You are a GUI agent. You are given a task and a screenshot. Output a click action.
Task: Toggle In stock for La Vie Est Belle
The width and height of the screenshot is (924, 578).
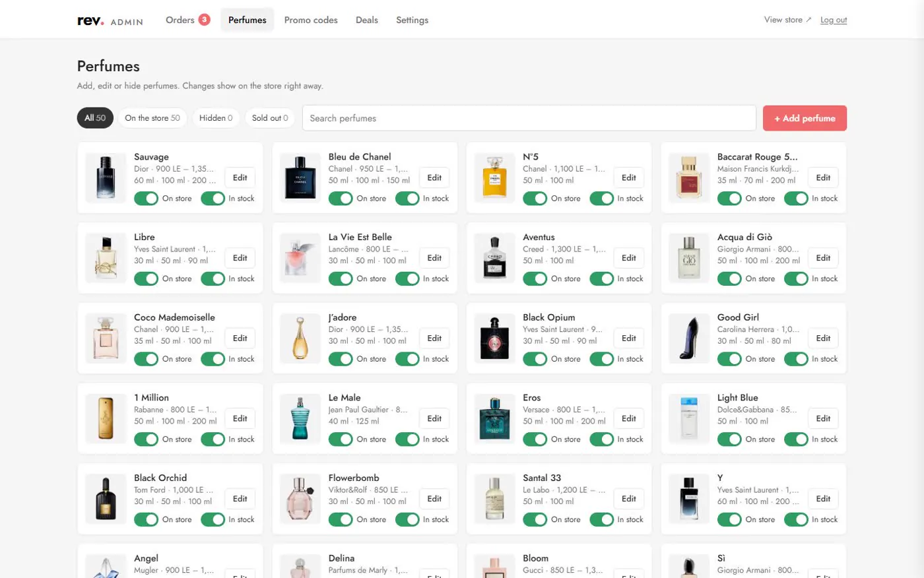click(x=407, y=279)
